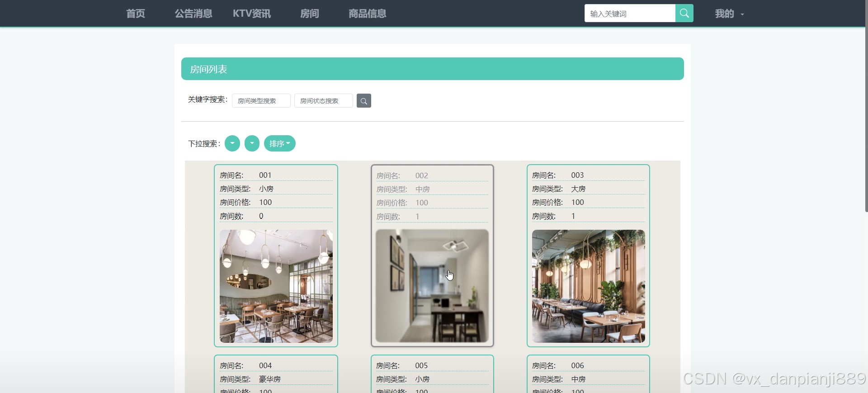Click the 房间列表 header title

pyautogui.click(x=208, y=69)
